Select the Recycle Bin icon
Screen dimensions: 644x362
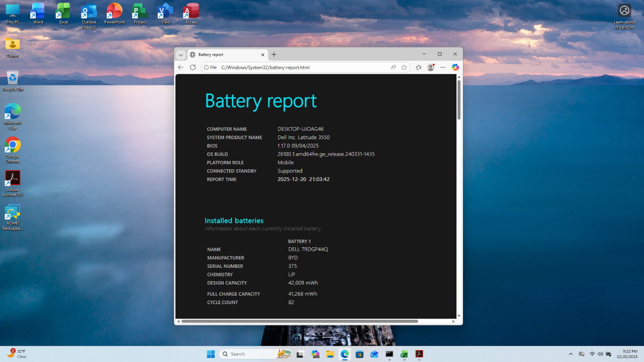[12, 81]
